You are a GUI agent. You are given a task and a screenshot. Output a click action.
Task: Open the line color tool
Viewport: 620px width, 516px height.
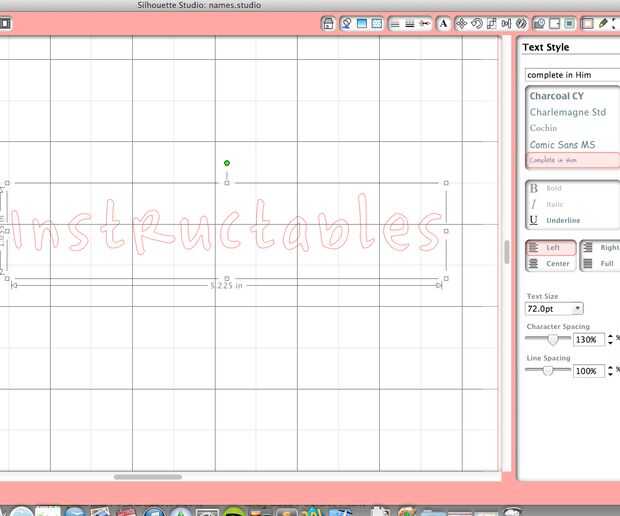[x=395, y=24]
